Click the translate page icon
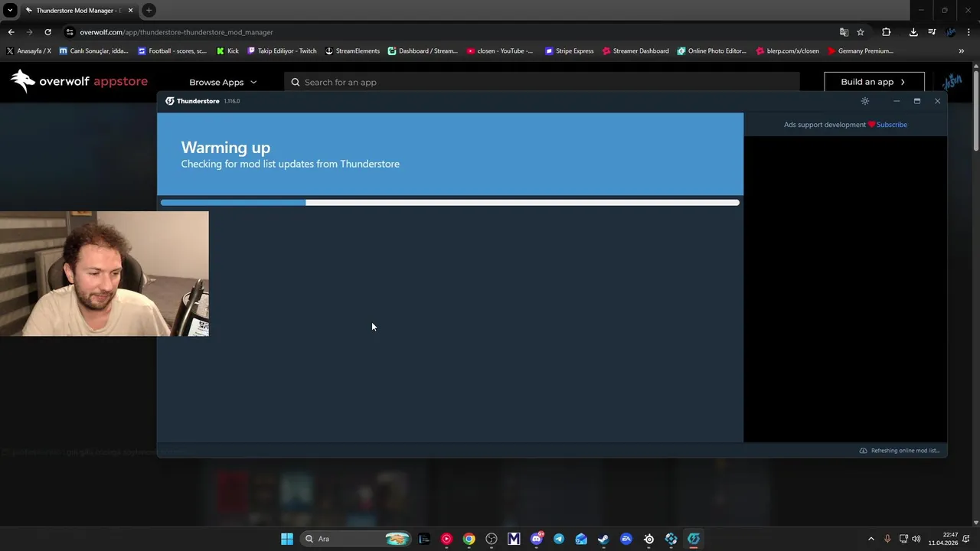This screenshot has height=551, width=980. coord(844,32)
